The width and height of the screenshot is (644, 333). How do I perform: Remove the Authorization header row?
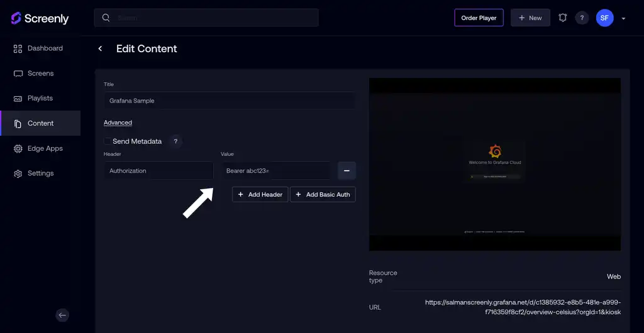[347, 171]
